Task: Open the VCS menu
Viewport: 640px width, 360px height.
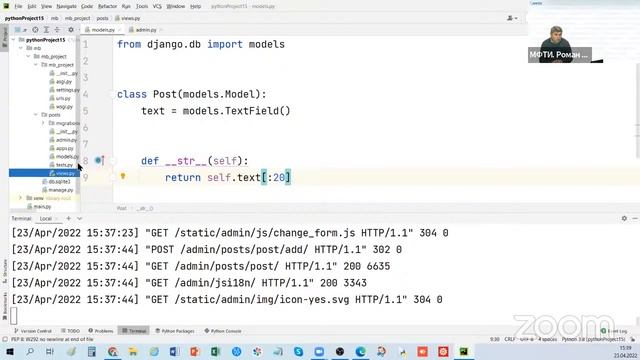Action: 157,6
